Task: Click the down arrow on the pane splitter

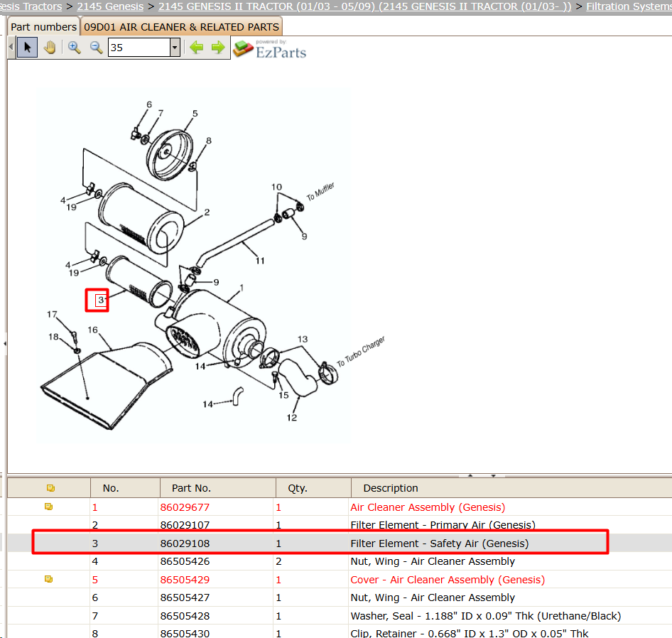Action: click(x=493, y=475)
